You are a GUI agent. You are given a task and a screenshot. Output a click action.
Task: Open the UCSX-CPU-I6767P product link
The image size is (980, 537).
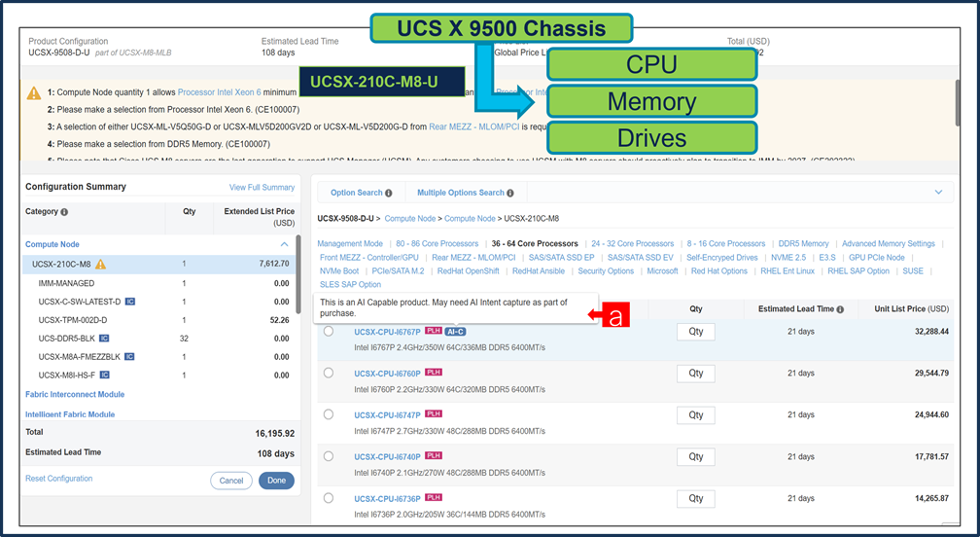[387, 332]
